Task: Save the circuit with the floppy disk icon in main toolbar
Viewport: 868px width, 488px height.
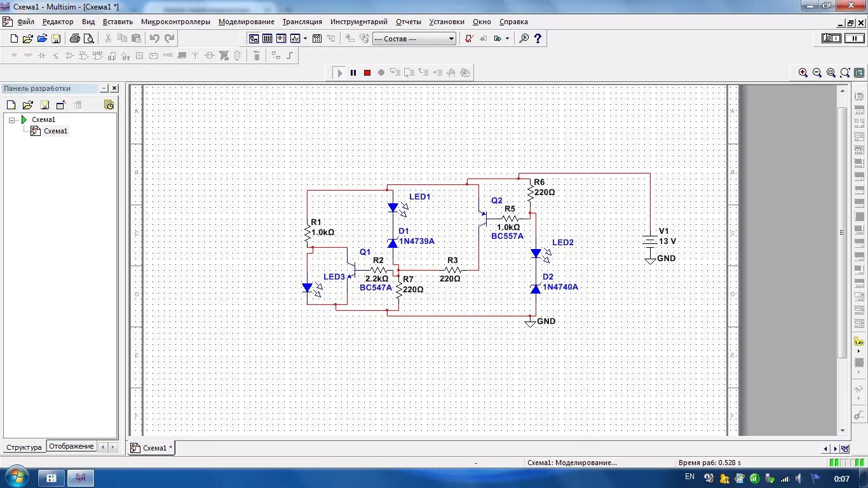Action: (x=56, y=38)
